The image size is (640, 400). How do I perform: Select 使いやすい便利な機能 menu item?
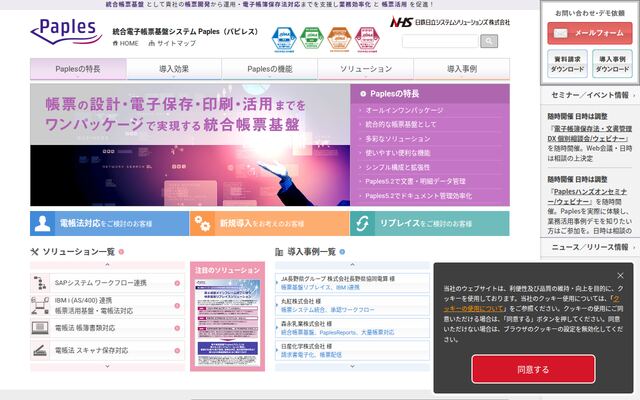point(398,153)
